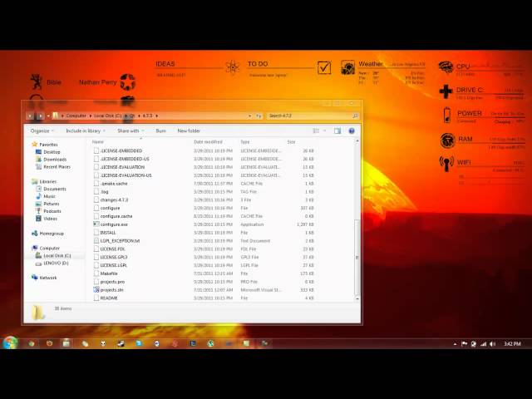
Task: Open the recent locations dropdown beside nav arrows
Action: [48, 116]
